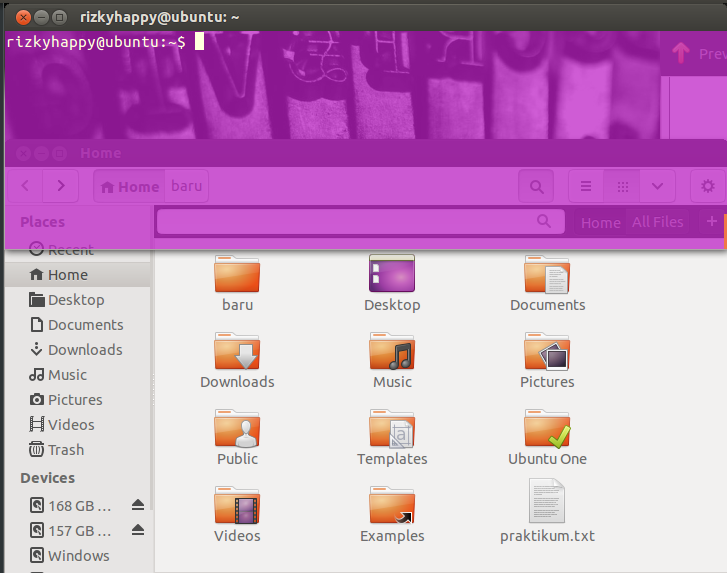Viewport: 727px width, 573px height.
Task: Set search scope to All Files
Action: coord(657,222)
